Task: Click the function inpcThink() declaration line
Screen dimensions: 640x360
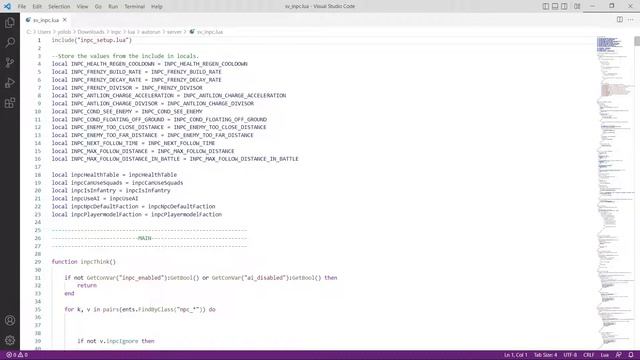Action: coord(84,262)
